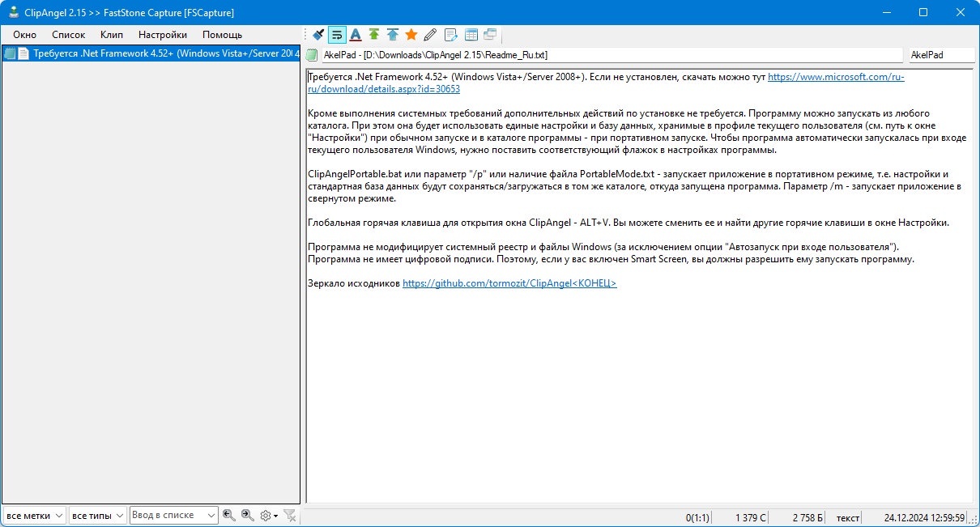Follow the github.com/tormozit/ClipAngel link

click(x=509, y=283)
